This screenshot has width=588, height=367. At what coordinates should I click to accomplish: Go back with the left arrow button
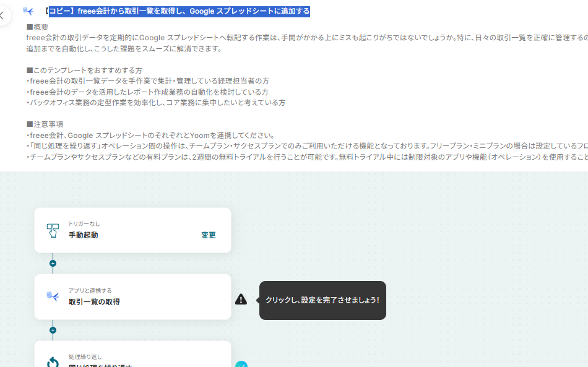point(3,15)
